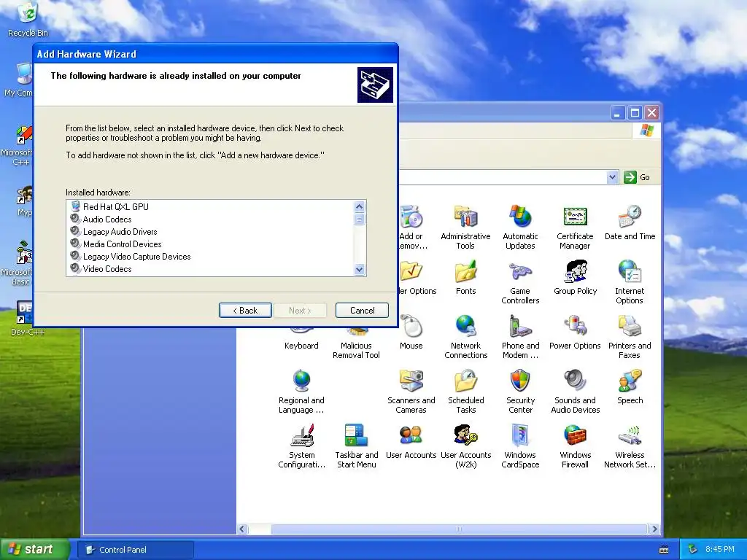Click network tray icon beside clock
The height and width of the screenshot is (560, 747).
click(693, 549)
